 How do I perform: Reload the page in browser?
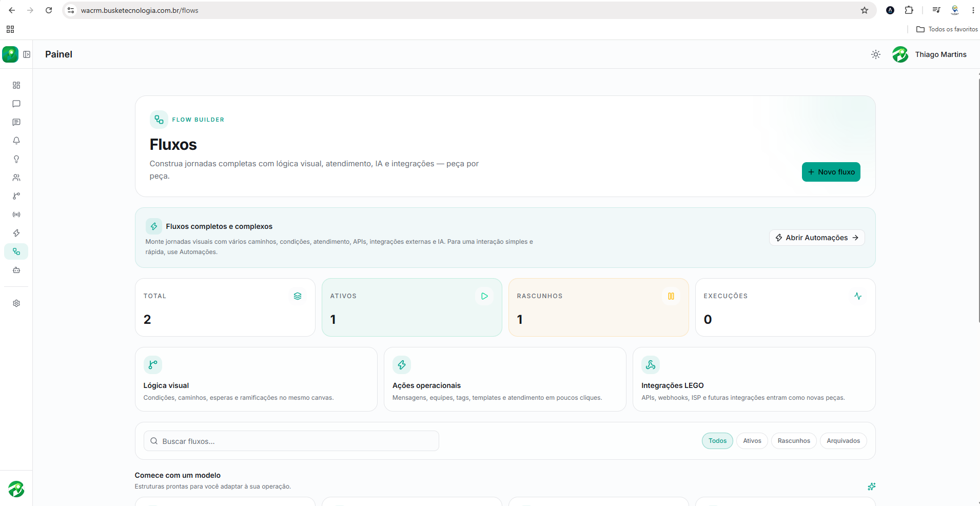click(49, 10)
